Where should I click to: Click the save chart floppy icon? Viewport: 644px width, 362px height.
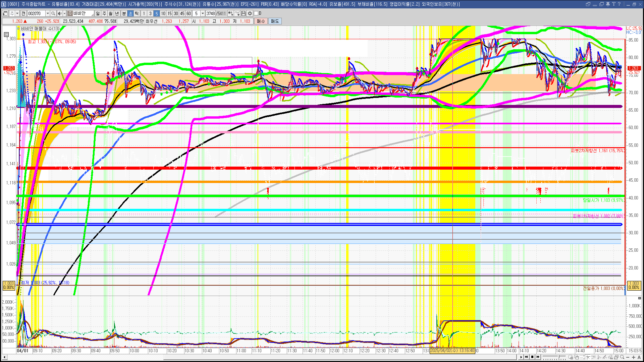click(244, 13)
